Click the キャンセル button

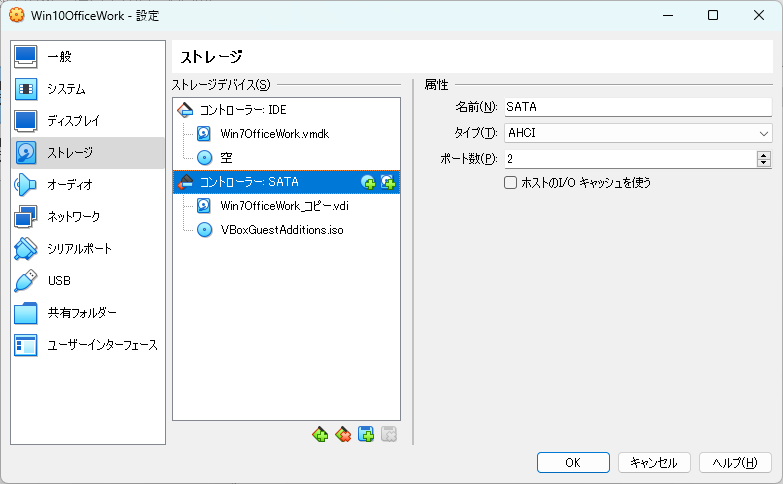654,463
